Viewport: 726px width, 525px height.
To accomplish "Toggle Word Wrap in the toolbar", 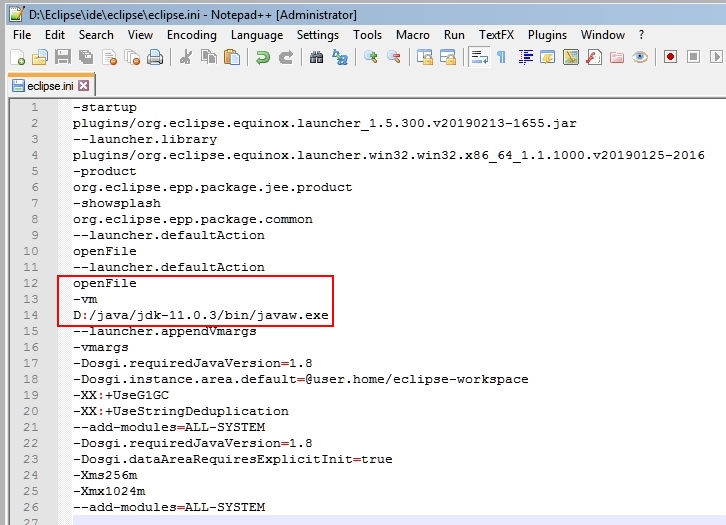I will tap(479, 58).
